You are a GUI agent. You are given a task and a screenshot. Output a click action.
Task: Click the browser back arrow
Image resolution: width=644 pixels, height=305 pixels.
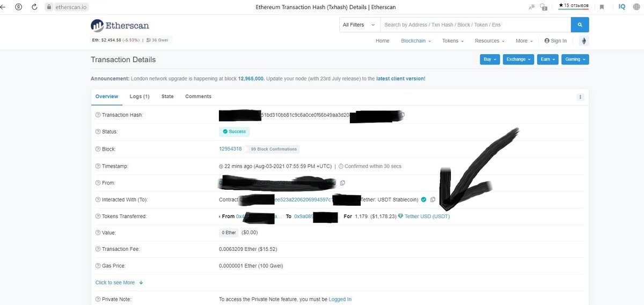click(3, 7)
